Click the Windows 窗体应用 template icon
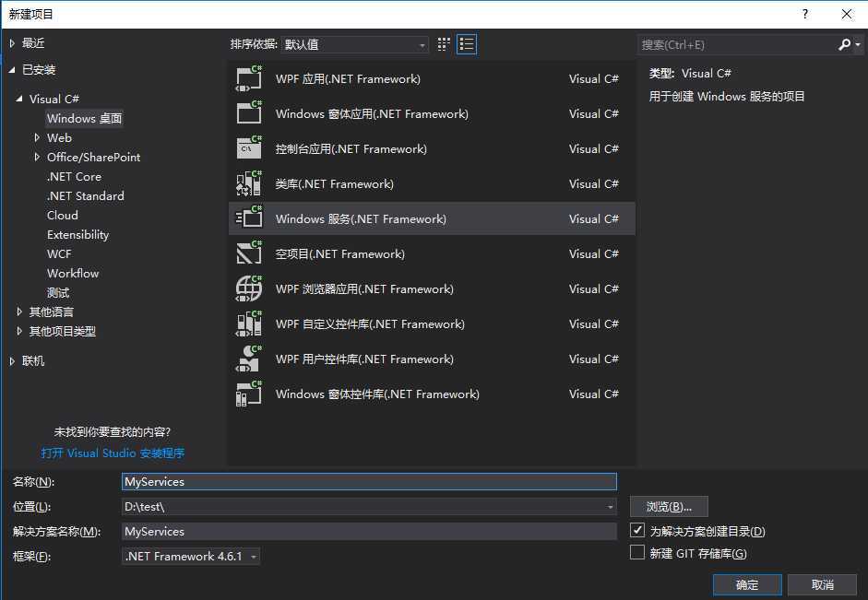The height and width of the screenshot is (600, 868). click(x=248, y=113)
